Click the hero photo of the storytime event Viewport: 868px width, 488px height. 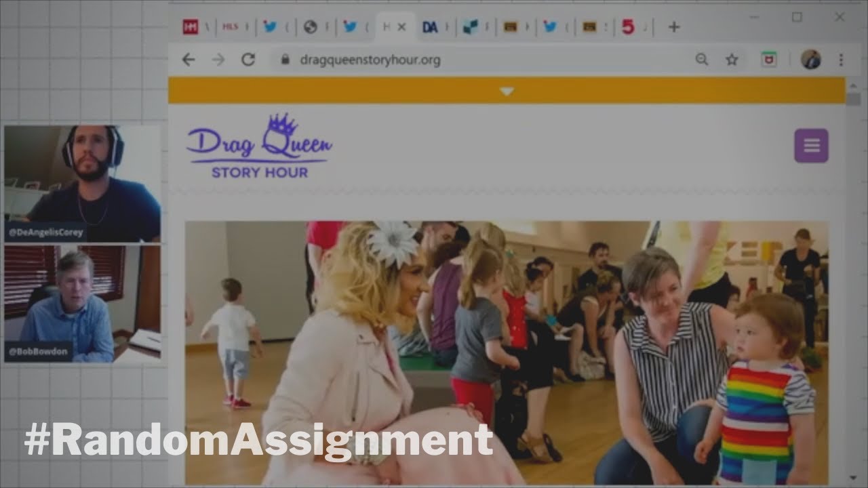[x=507, y=352]
